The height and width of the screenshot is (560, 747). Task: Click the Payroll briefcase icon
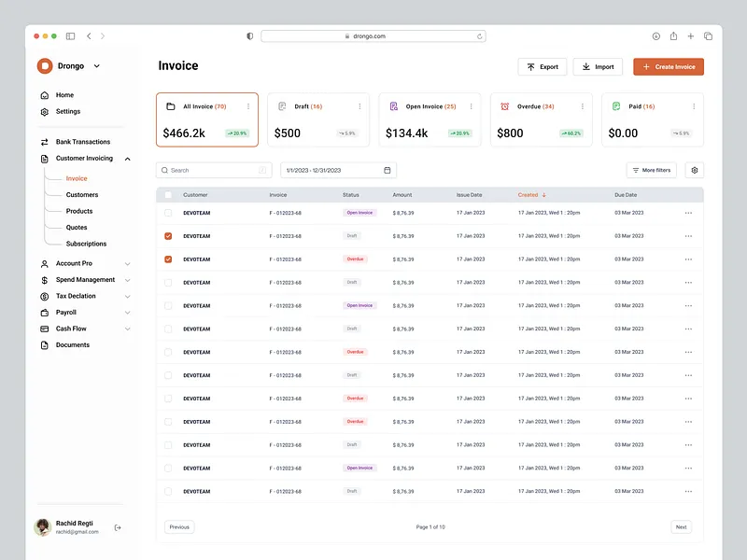tap(45, 312)
